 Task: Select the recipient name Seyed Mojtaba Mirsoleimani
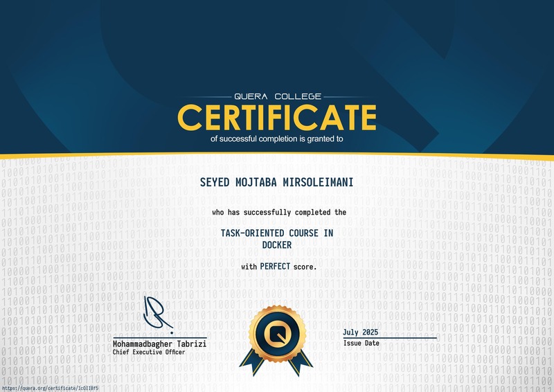point(276,182)
